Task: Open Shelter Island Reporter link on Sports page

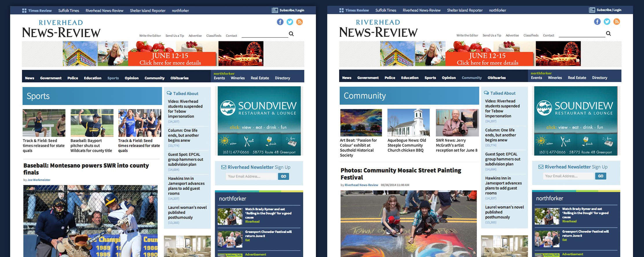Action: (x=147, y=11)
